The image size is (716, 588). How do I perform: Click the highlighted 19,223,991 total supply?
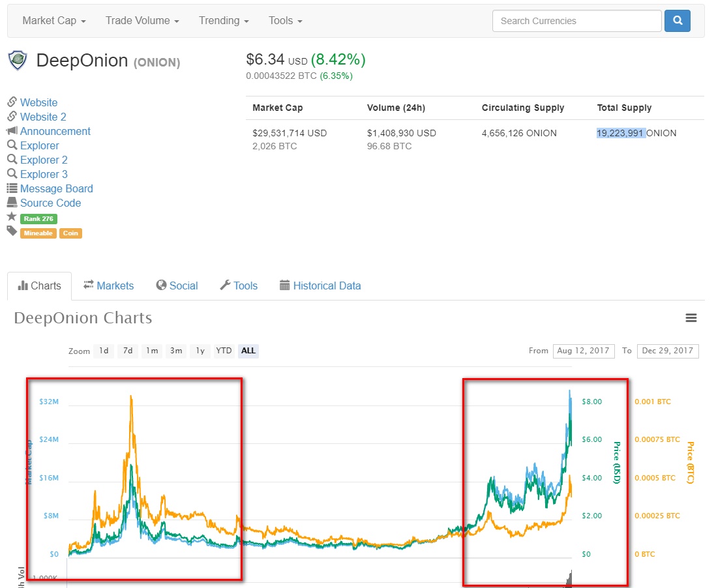(621, 133)
